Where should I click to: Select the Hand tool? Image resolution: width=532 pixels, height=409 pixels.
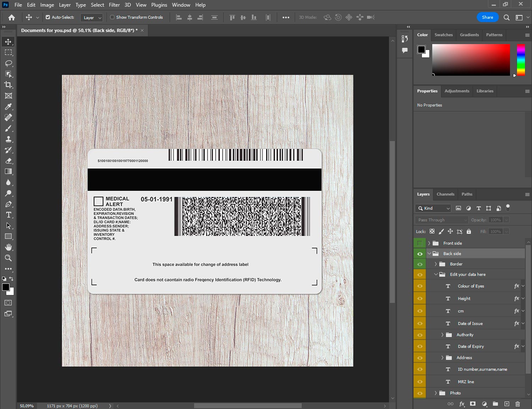(x=9, y=247)
